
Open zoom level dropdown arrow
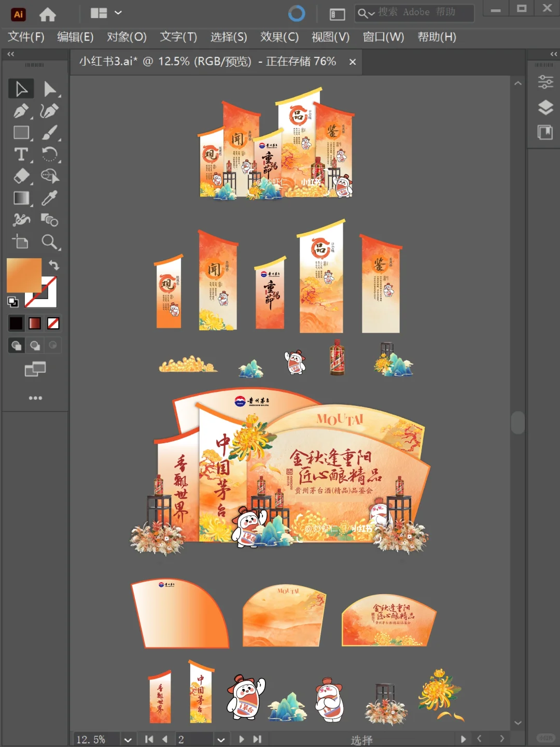[128, 739]
